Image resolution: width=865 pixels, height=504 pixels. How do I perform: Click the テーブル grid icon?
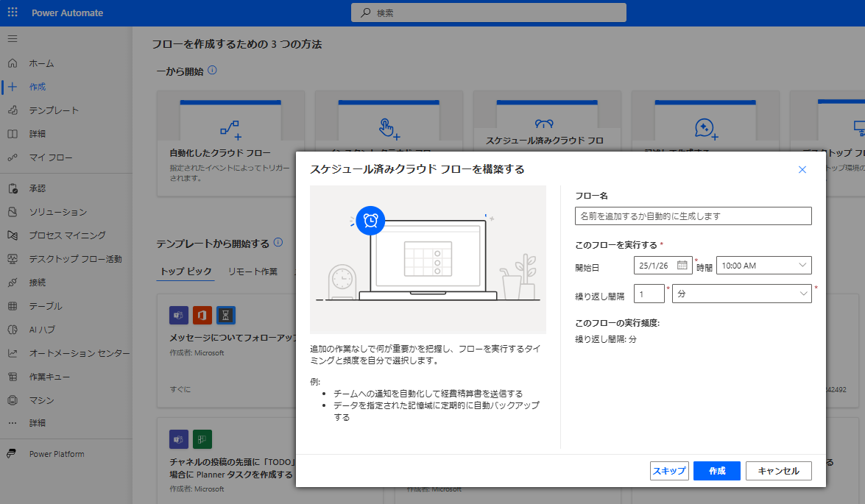(13, 306)
